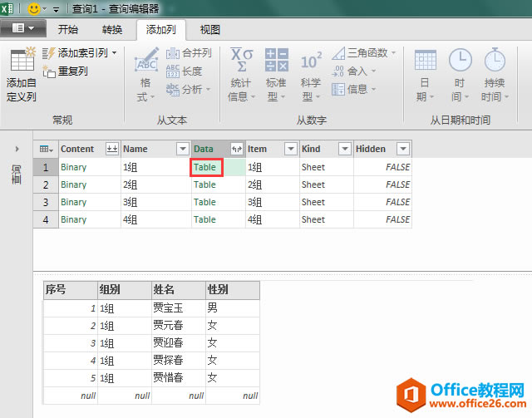Viewport: 532px width, 418px height.
Task: Open the Kind column filter dropdown
Action: 345,149
